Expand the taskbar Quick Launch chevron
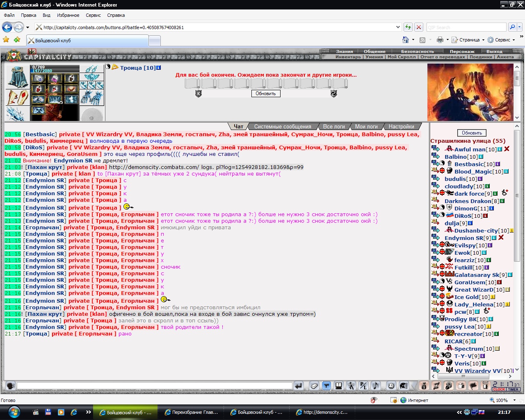The height and width of the screenshot is (420, 525). [88, 412]
